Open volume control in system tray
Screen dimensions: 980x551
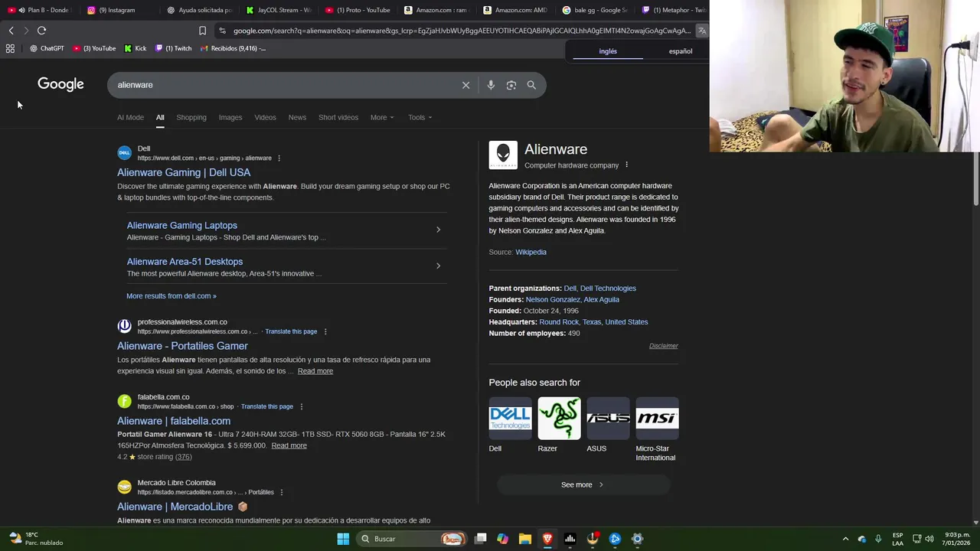tap(931, 539)
